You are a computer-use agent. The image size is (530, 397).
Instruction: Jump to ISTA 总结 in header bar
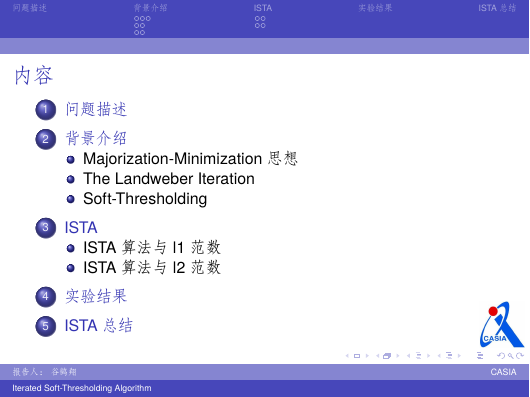[x=497, y=8]
